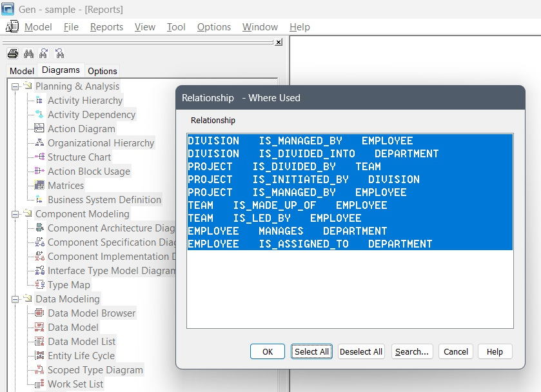This screenshot has height=392, width=541.
Task: Switch to the Model tab
Action: coord(22,71)
